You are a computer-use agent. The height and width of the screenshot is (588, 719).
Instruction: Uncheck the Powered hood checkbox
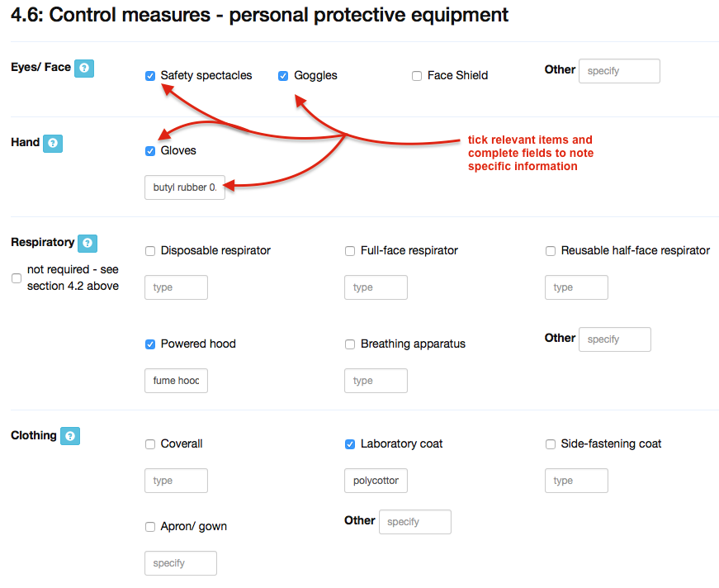click(x=150, y=344)
